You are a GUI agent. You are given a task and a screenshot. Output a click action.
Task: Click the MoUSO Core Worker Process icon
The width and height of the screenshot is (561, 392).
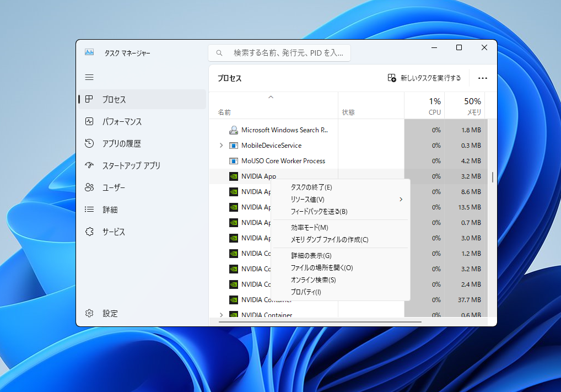(234, 161)
